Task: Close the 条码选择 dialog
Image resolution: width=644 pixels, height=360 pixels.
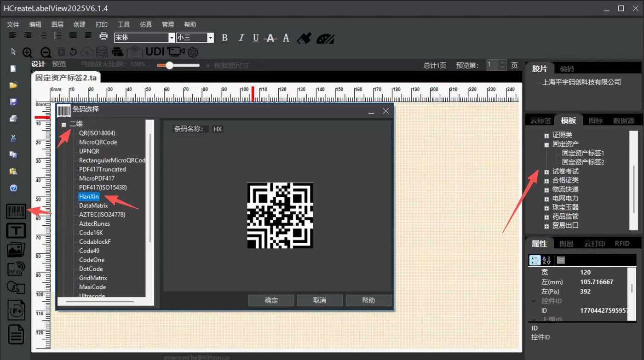Action: tap(386, 111)
